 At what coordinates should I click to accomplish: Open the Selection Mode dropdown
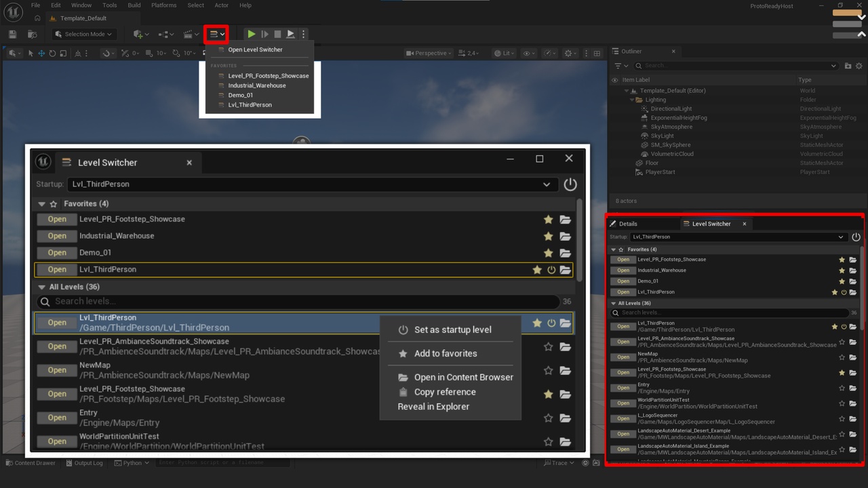(x=83, y=34)
